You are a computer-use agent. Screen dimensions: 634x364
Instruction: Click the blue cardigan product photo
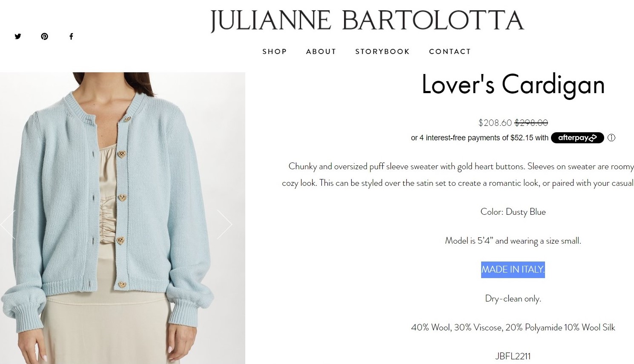pos(123,218)
